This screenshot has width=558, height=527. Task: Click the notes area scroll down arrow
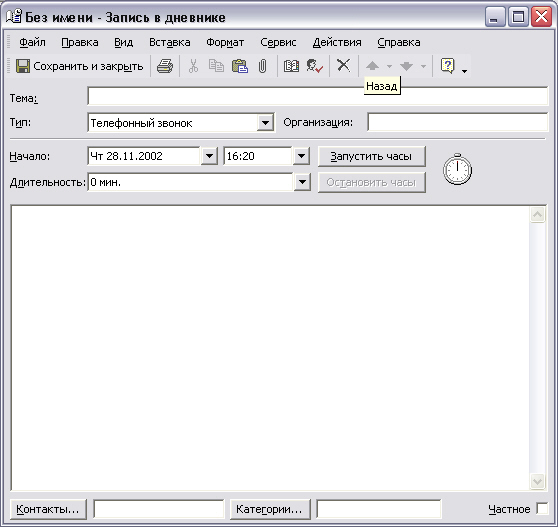point(537,481)
